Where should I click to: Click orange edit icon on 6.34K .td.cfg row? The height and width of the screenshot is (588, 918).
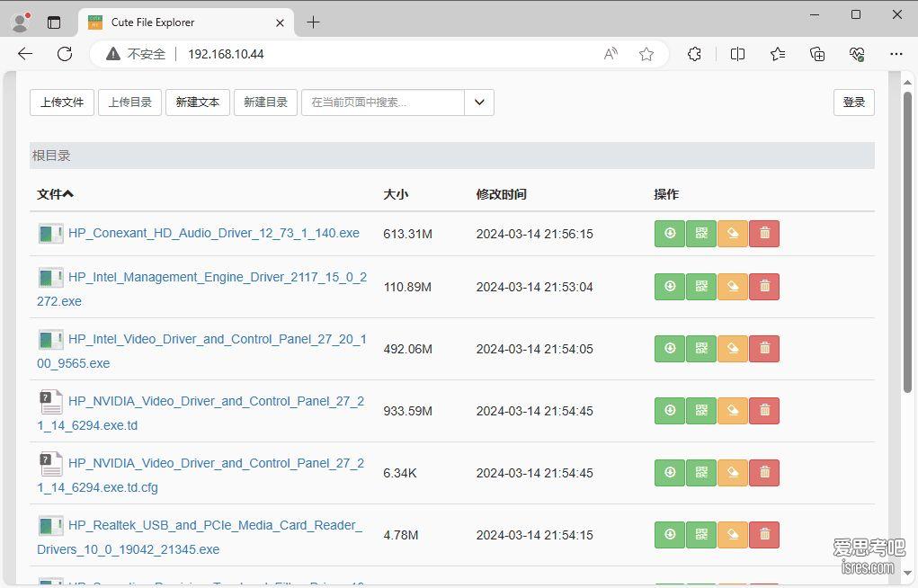tap(733, 473)
